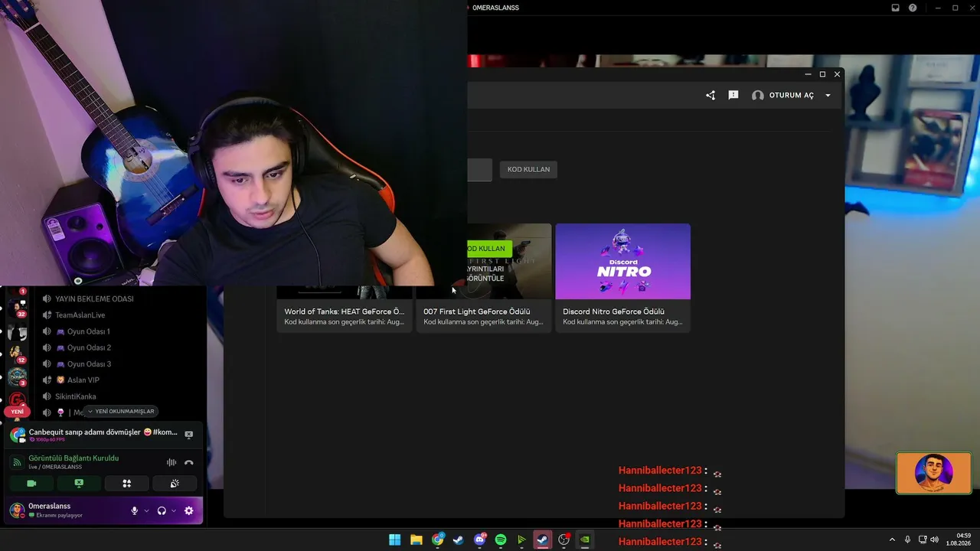This screenshot has width=980, height=551.
Task: Open Discord from the taskbar
Action: pyautogui.click(x=480, y=540)
